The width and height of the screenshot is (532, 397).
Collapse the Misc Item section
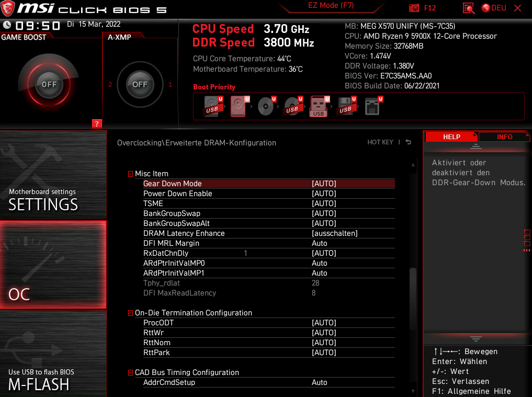click(130, 174)
